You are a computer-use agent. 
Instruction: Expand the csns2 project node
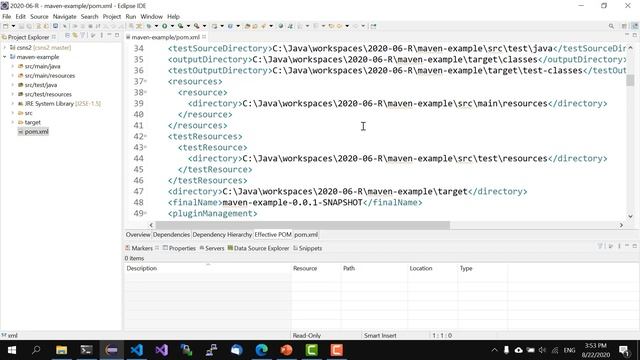click(x=5, y=48)
